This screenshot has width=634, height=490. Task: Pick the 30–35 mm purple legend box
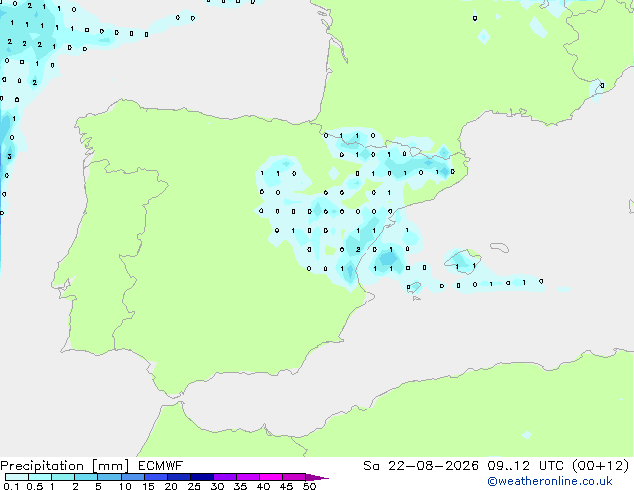pos(225,477)
